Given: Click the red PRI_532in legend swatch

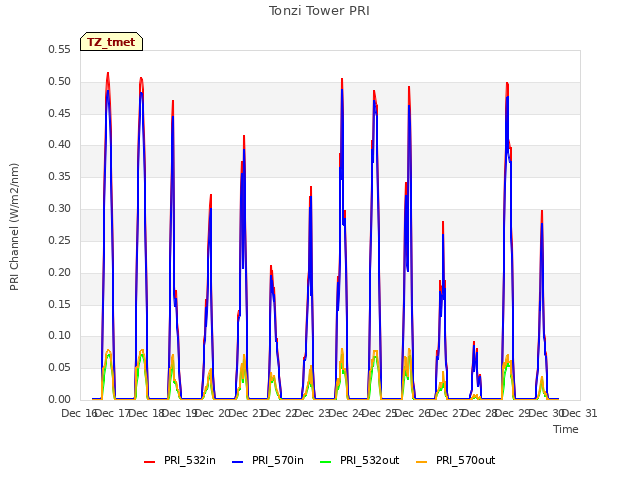Looking at the screenshot, I should (149, 461).
